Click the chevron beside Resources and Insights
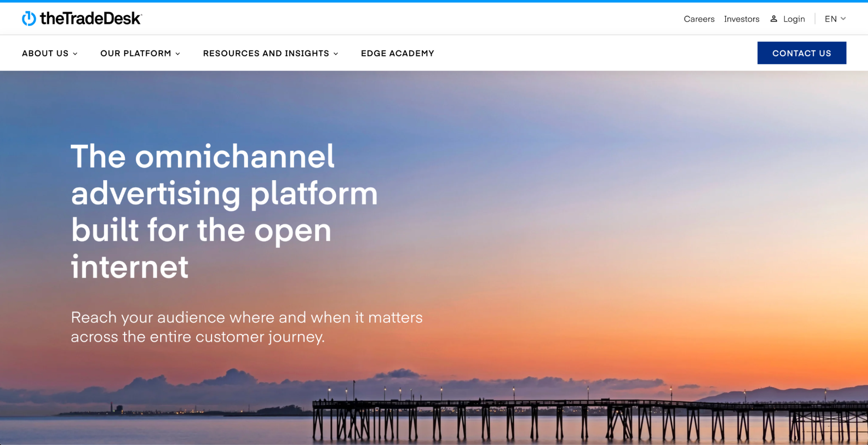868x445 pixels. click(335, 54)
